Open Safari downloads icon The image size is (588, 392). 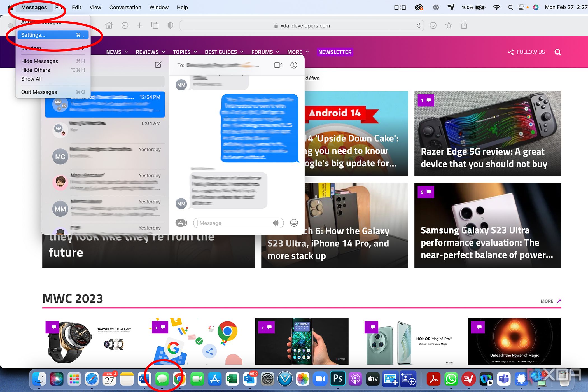(x=433, y=25)
